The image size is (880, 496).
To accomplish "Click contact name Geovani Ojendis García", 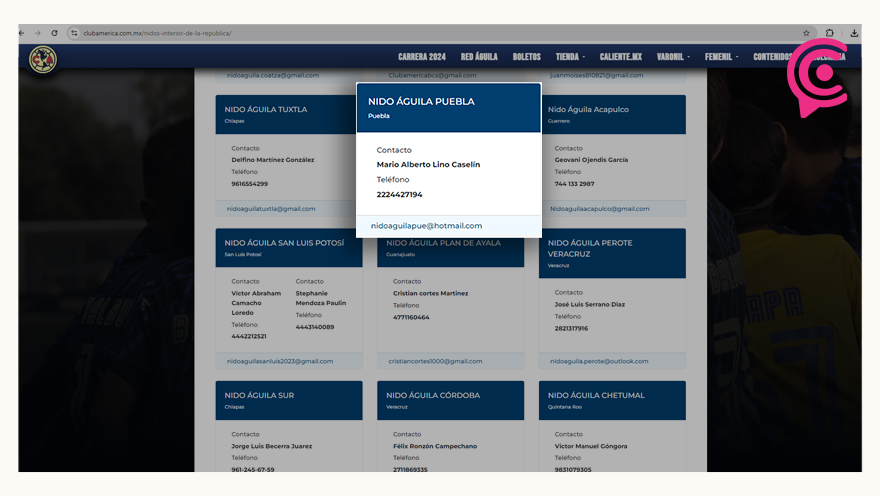I will 592,160.
